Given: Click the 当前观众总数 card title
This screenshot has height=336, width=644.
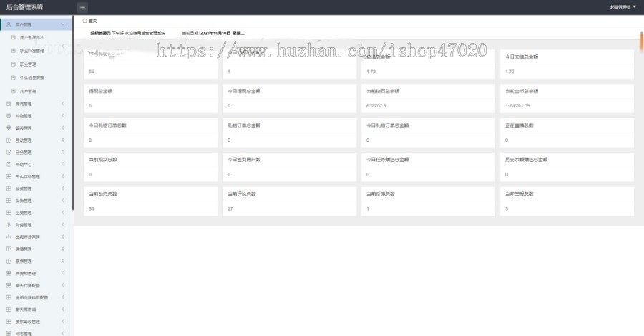Looking at the screenshot, I should [103, 160].
